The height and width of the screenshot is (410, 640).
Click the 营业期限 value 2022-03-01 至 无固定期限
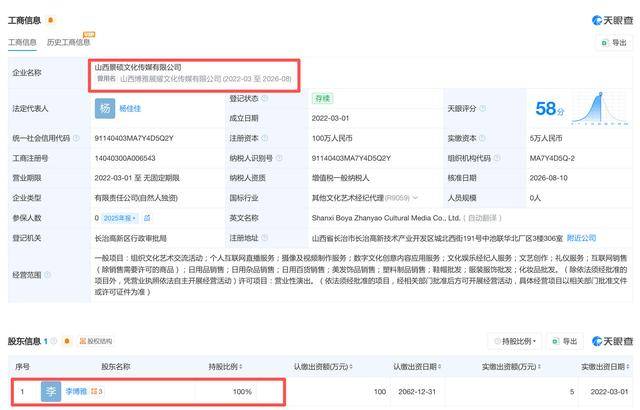(x=137, y=178)
